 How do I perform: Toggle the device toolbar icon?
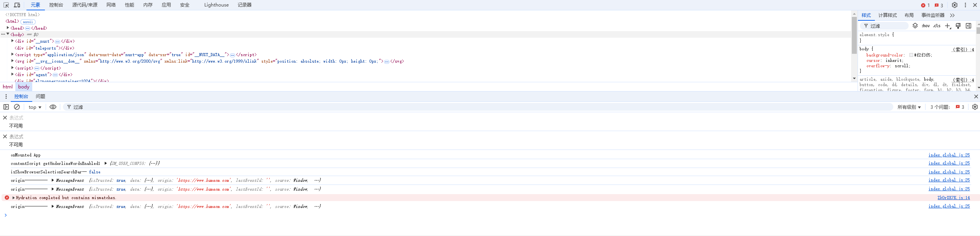17,5
